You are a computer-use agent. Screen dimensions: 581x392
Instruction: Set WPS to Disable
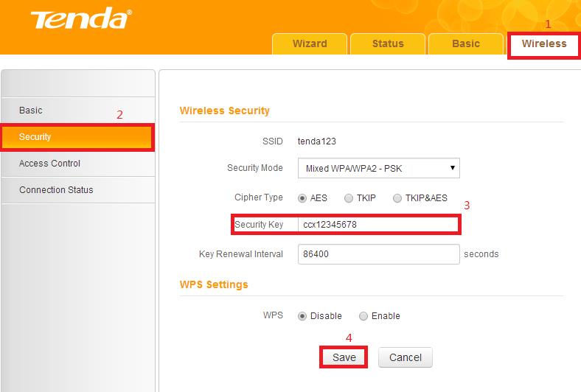tap(303, 316)
